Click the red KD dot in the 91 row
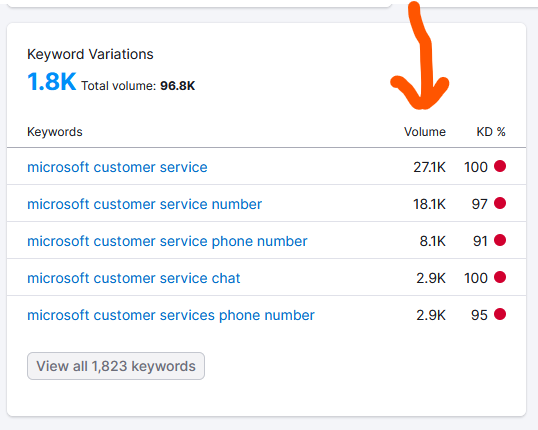Image resolution: width=538 pixels, height=430 pixels. [x=500, y=240]
